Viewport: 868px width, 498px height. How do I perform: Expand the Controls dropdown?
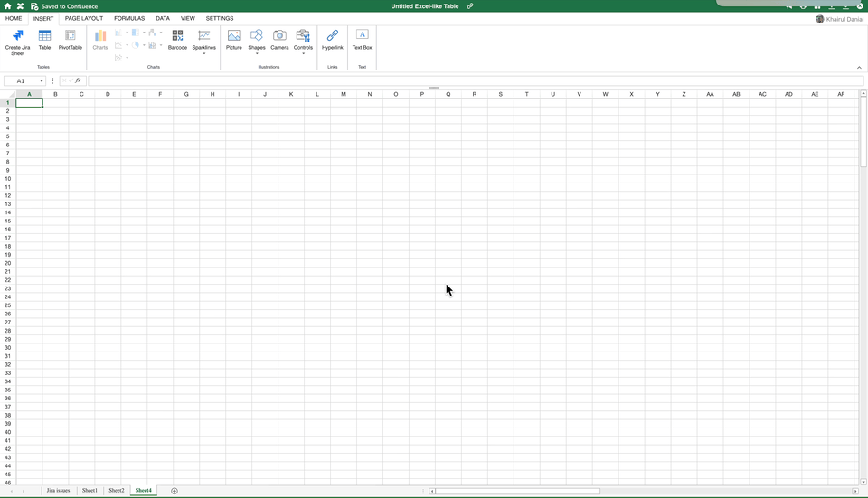[303, 53]
